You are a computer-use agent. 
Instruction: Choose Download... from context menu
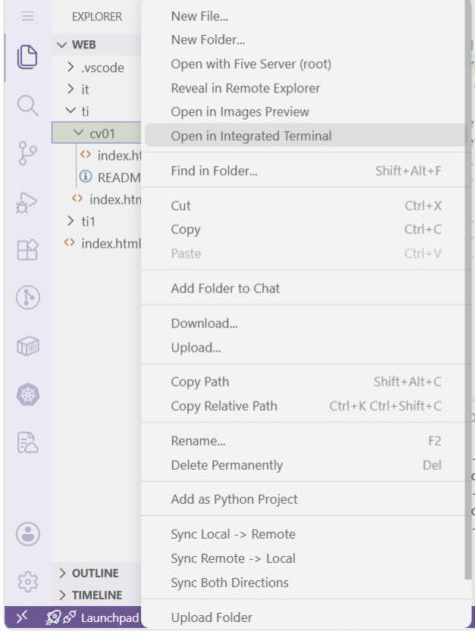[304, 323]
